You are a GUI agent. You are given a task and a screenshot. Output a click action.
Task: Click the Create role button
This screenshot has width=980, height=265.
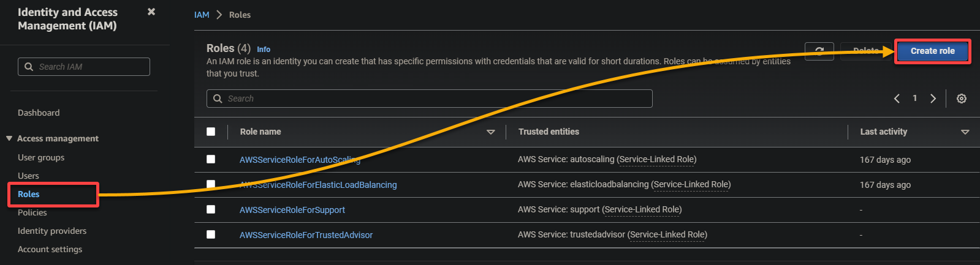tap(933, 51)
